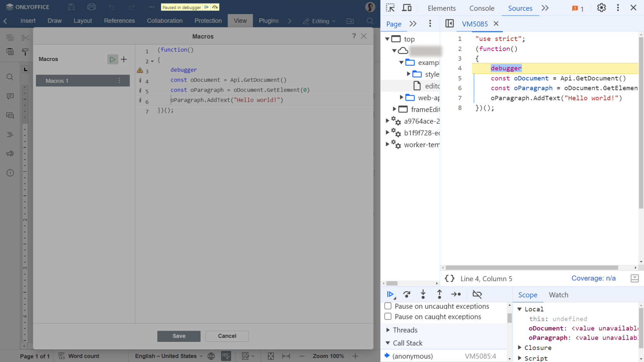644x362 pixels.
Task: Click the Coverage: n/a link
Action: tap(593, 278)
